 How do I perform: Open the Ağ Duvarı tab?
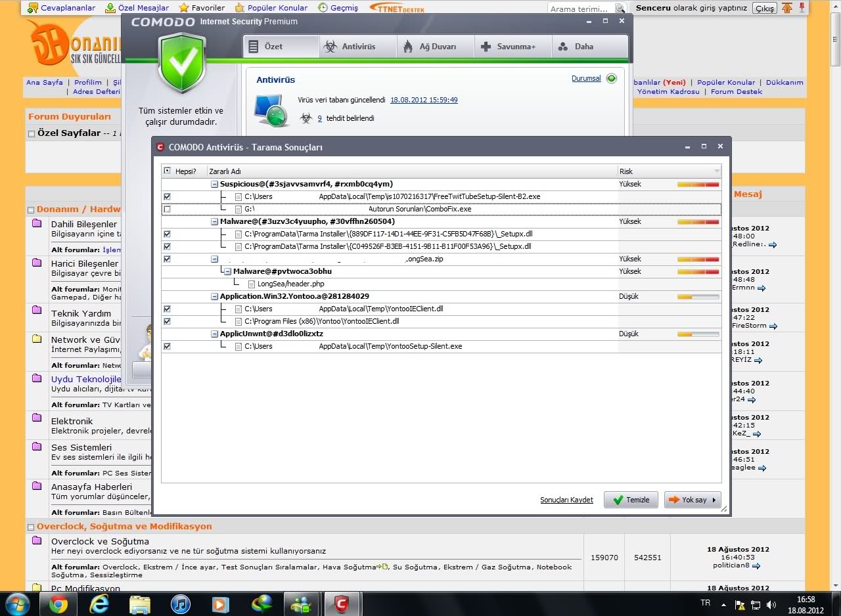tap(435, 47)
